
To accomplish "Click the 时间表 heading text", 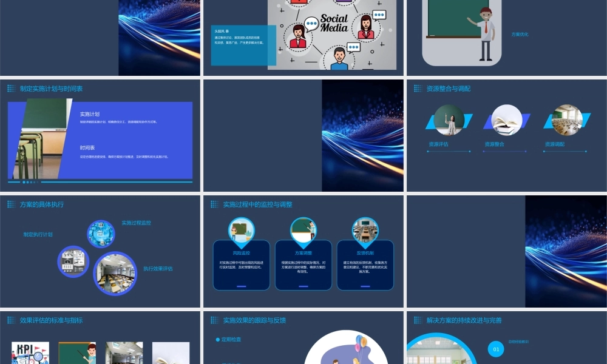I will coord(87,148).
